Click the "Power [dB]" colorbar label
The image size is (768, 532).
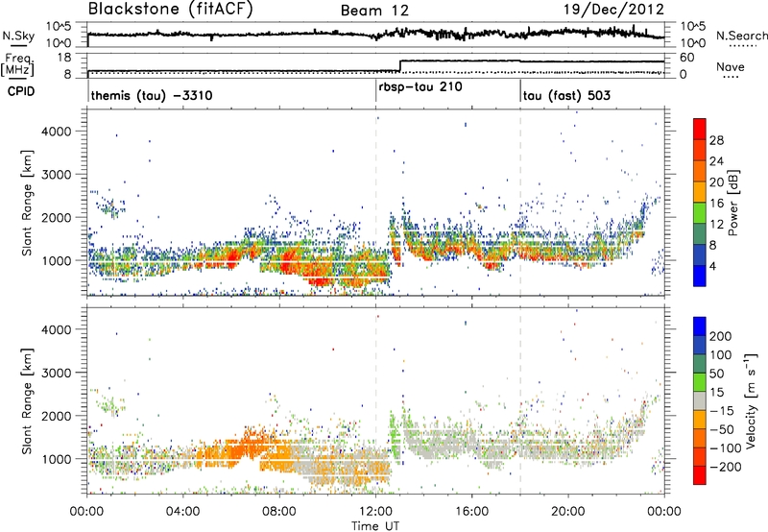pos(732,203)
